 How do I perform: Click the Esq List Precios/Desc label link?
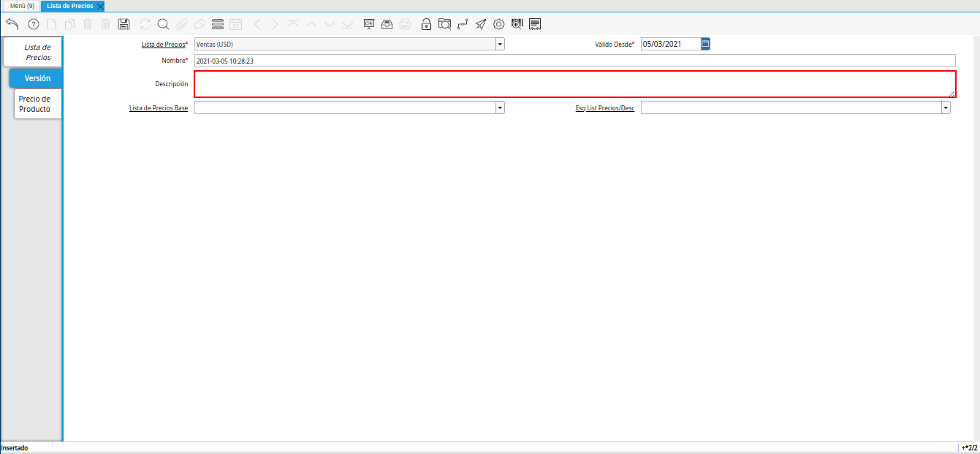click(x=605, y=108)
